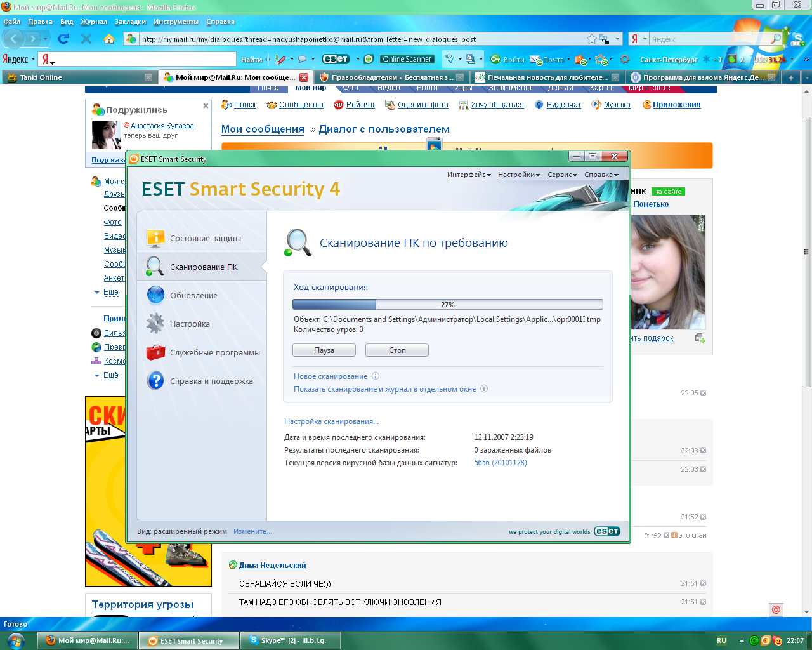812x650 pixels.
Task: Open new tab with plus button
Action: pyautogui.click(x=790, y=77)
